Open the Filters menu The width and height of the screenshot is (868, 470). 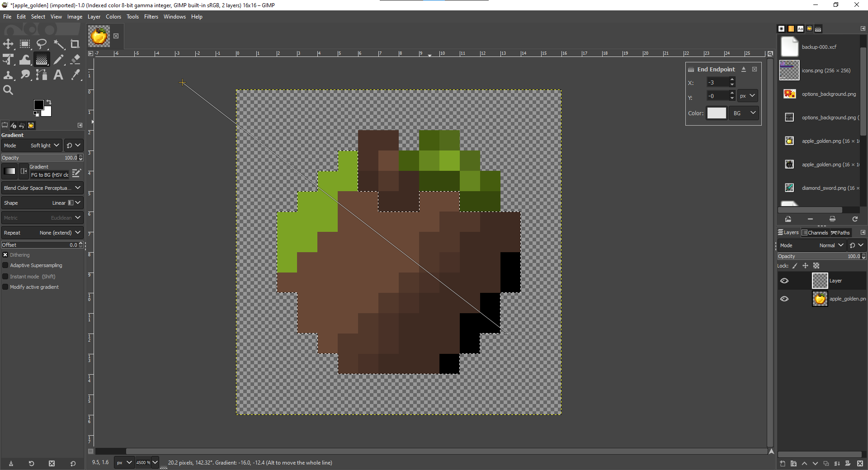coord(151,17)
